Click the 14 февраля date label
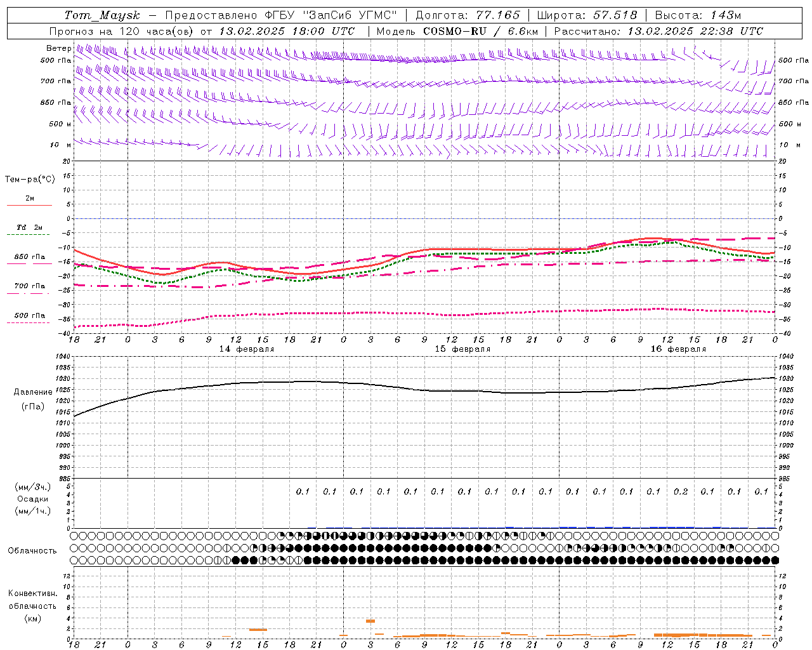 pyautogui.click(x=247, y=349)
